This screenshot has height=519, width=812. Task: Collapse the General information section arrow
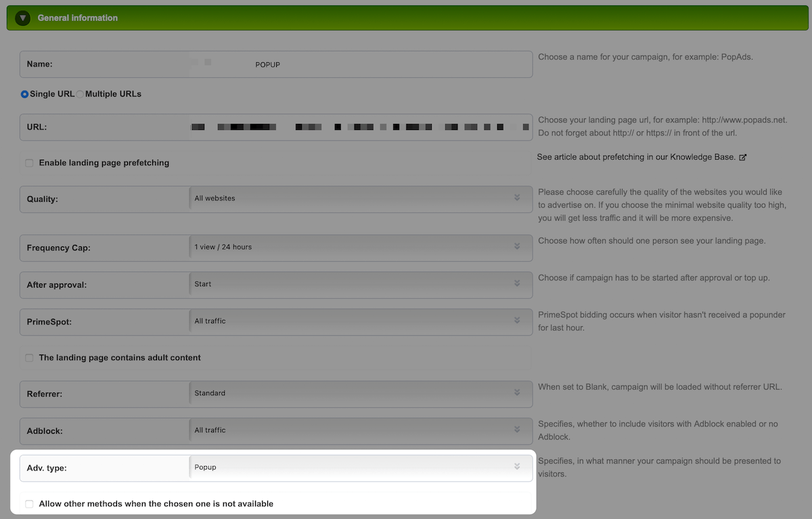pos(23,18)
